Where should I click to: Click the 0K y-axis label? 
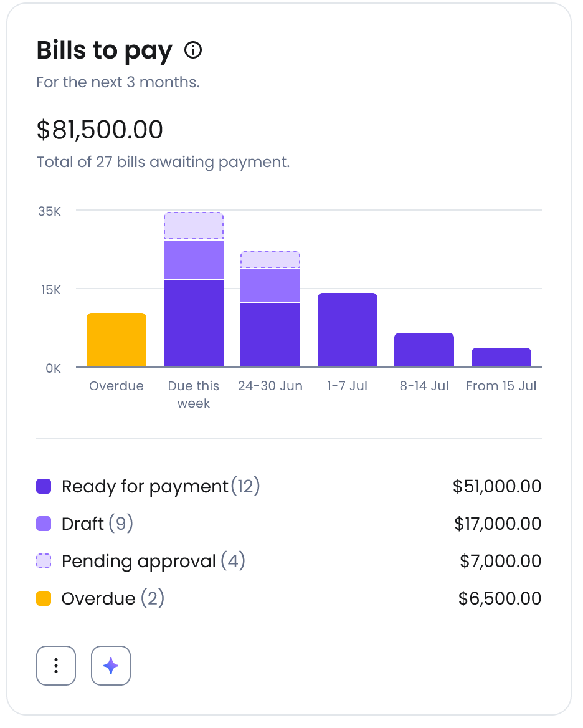[x=53, y=368]
